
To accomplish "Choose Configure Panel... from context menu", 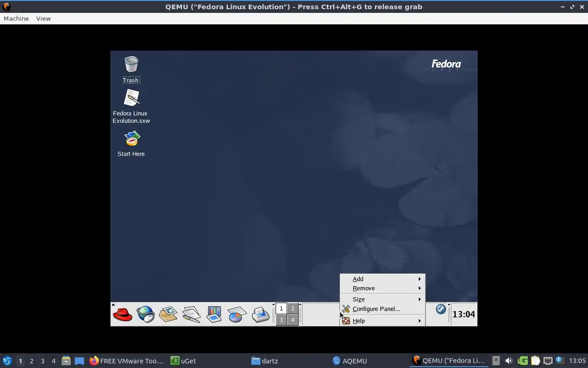I will click(382, 309).
